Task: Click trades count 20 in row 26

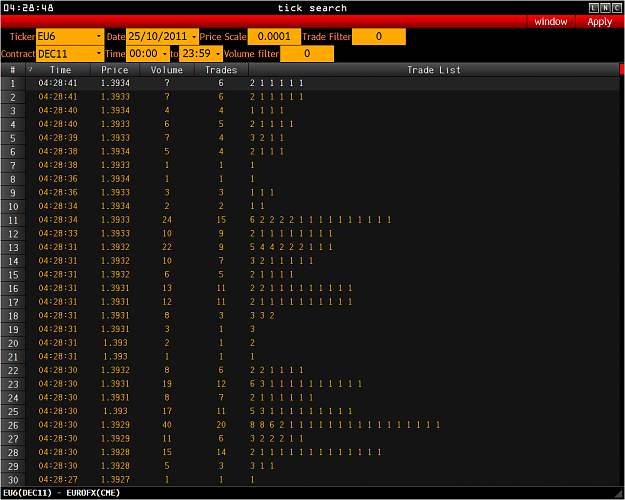Action: tap(221, 425)
